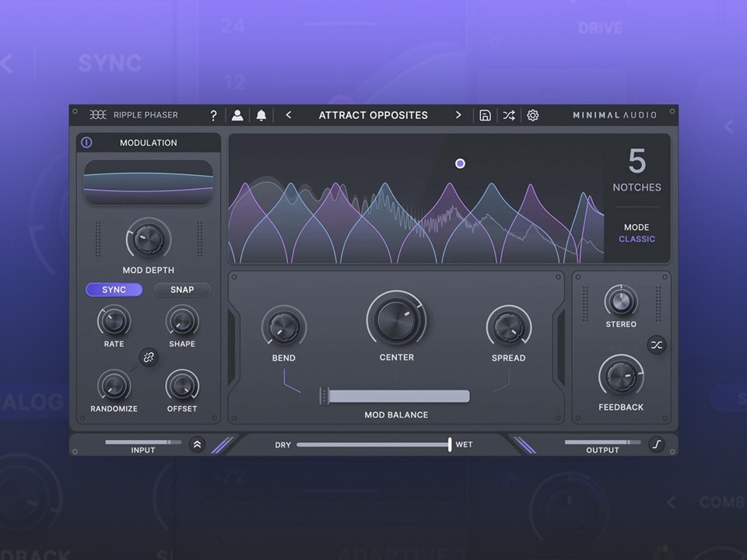The width and height of the screenshot is (747, 560).
Task: Click the Offset knob
Action: tap(182, 387)
